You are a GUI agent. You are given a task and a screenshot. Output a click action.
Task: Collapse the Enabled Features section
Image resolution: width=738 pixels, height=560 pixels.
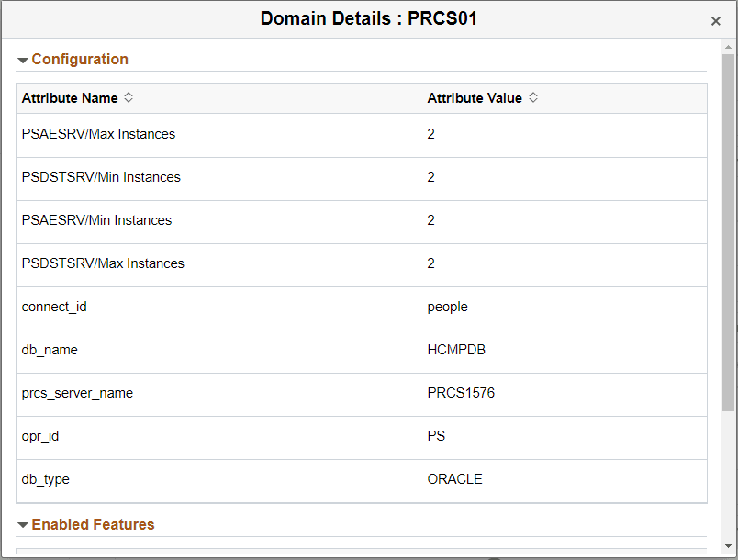(x=22, y=524)
